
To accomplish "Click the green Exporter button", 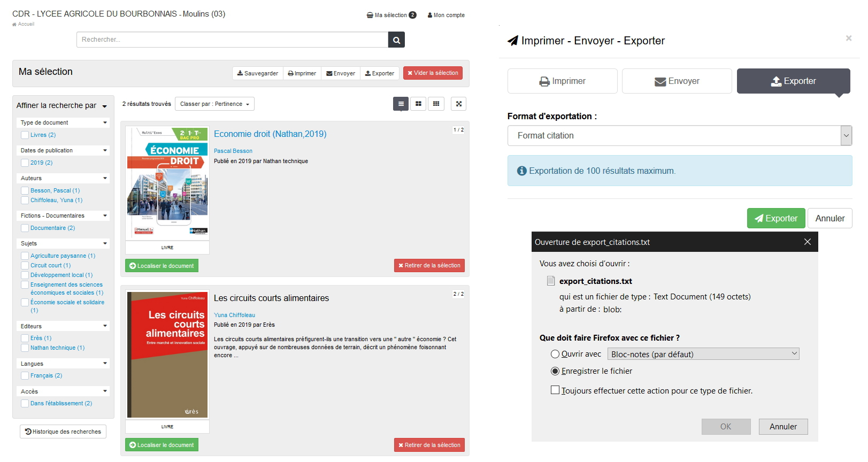I will click(x=775, y=218).
